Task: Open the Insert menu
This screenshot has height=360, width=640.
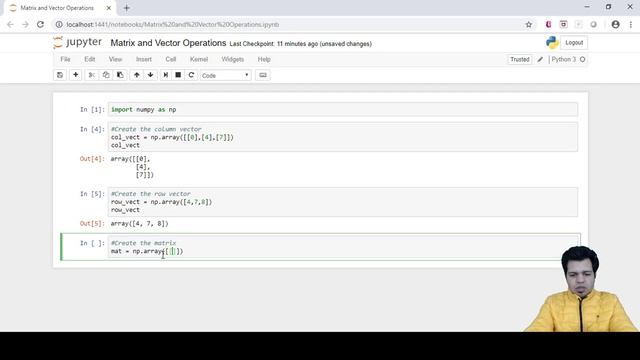Action: (x=144, y=60)
